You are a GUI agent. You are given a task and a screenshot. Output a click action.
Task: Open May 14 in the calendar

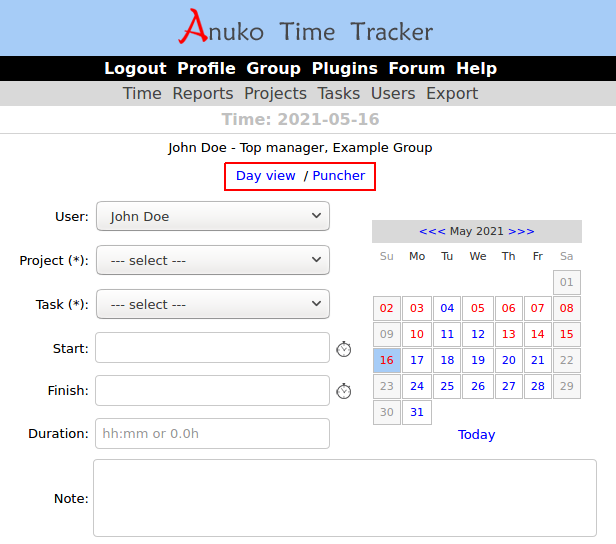click(537, 334)
